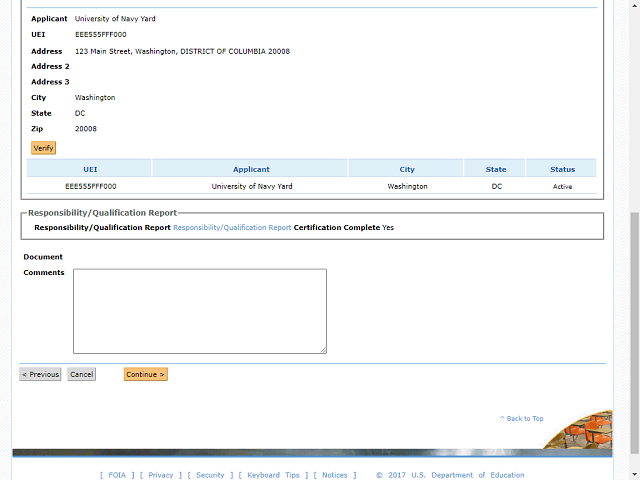Jump using the Back to Top link
Screen dimensions: 640x480
[522, 418]
